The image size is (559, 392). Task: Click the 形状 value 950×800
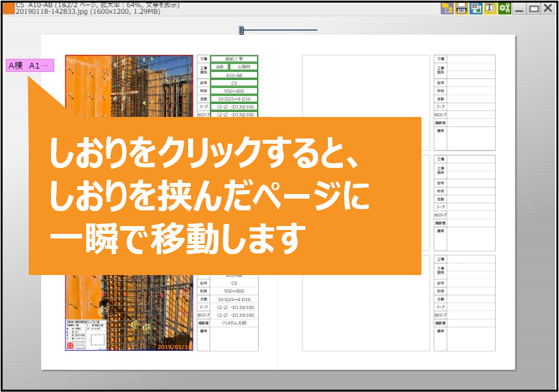coord(234,92)
